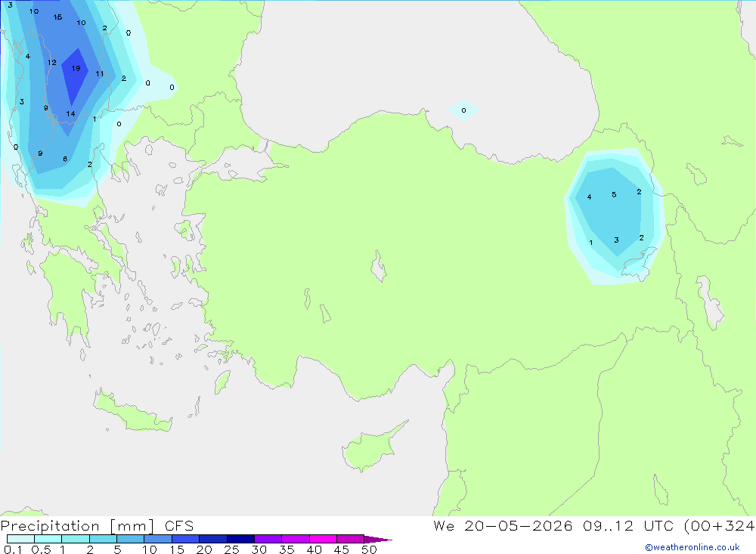Click the "25" legend scale label
The width and height of the screenshot is (756, 554).
click(x=231, y=549)
